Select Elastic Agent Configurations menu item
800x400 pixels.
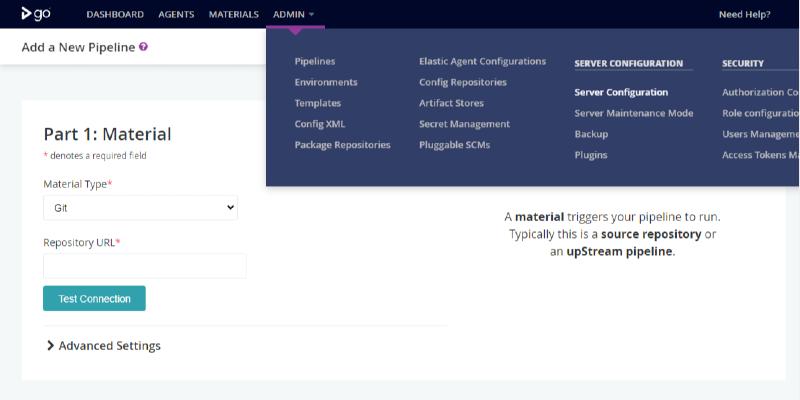(x=482, y=61)
